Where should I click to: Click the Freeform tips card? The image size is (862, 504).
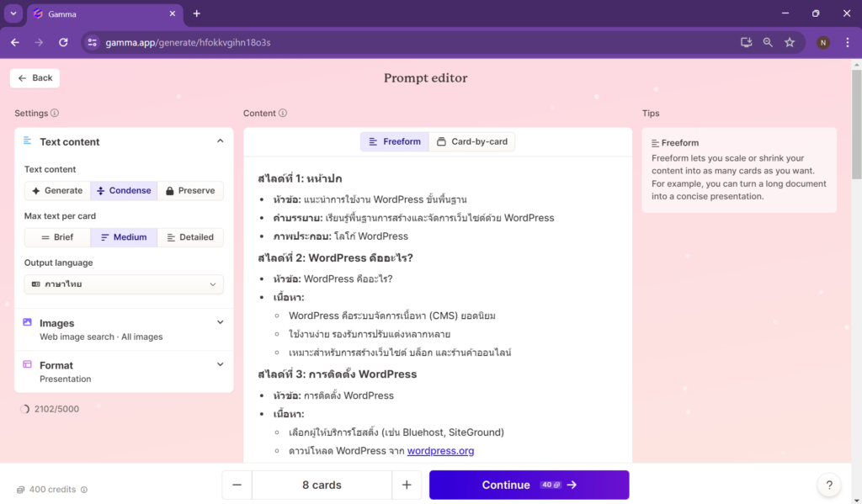coord(739,170)
